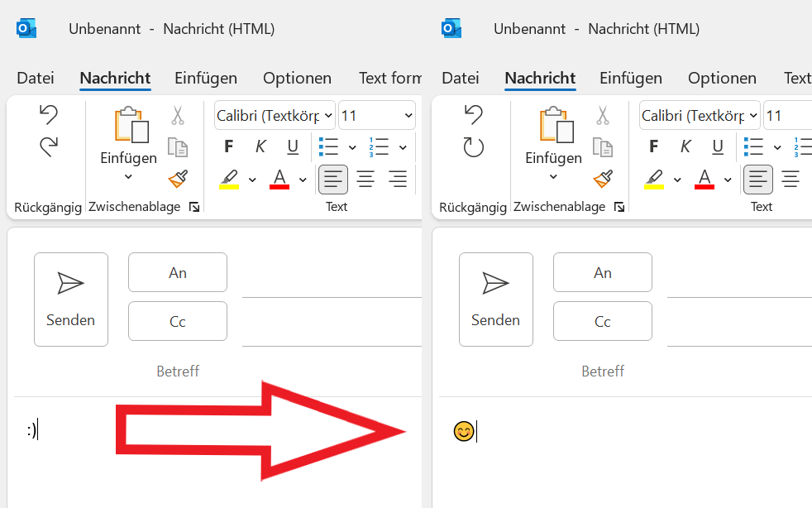Click the undo arrow in the left window
Image resolution: width=812 pixels, height=508 pixels.
click(x=49, y=115)
